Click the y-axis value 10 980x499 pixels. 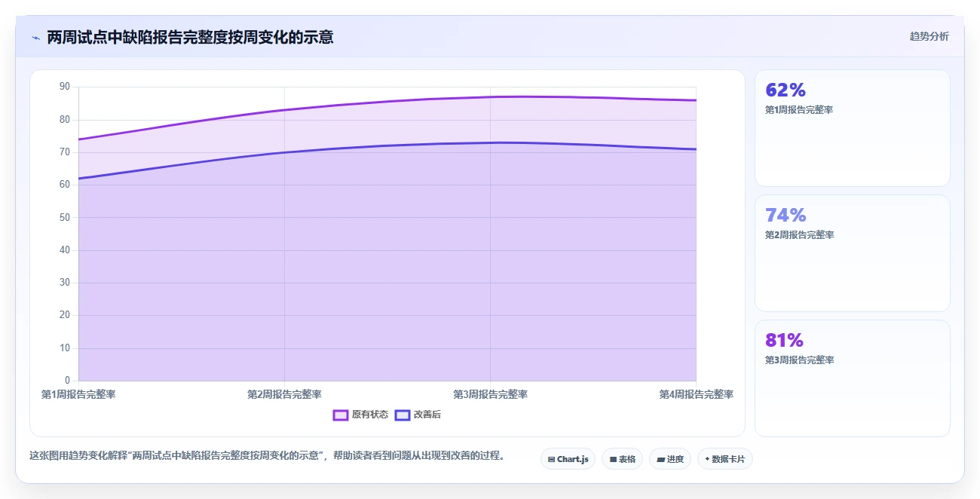64,348
